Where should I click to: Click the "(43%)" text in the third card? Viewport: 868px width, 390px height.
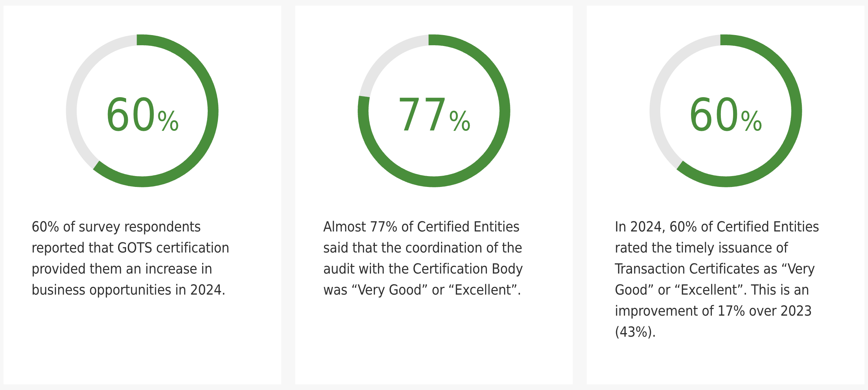[x=635, y=332]
